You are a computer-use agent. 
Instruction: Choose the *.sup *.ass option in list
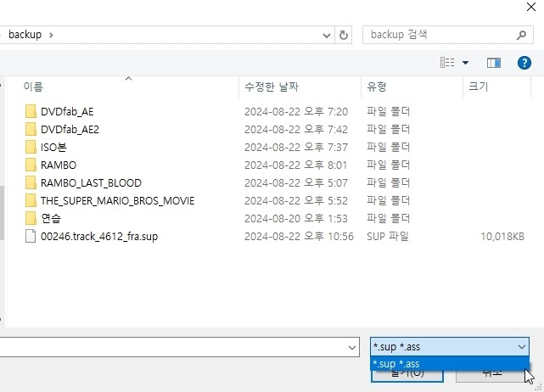point(449,364)
